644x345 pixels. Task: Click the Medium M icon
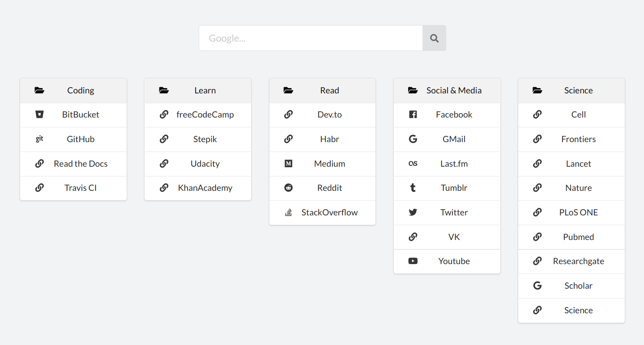click(288, 164)
